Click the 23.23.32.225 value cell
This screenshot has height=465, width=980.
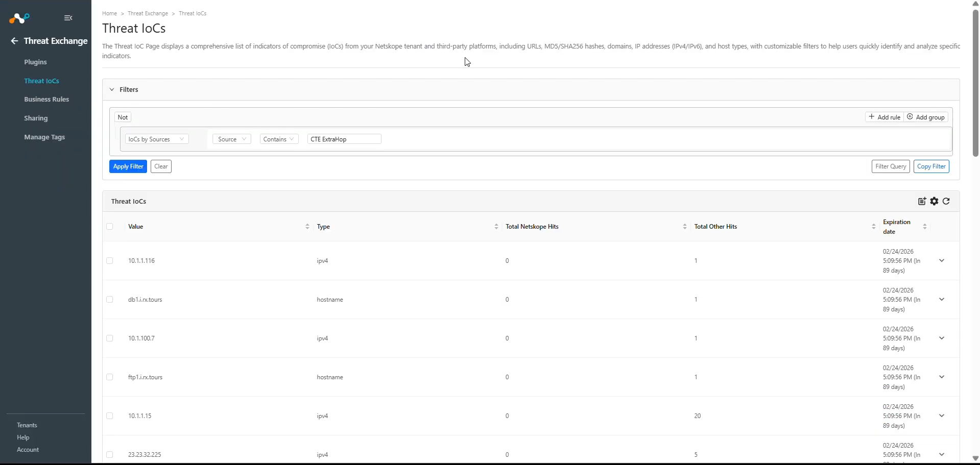(x=145, y=455)
